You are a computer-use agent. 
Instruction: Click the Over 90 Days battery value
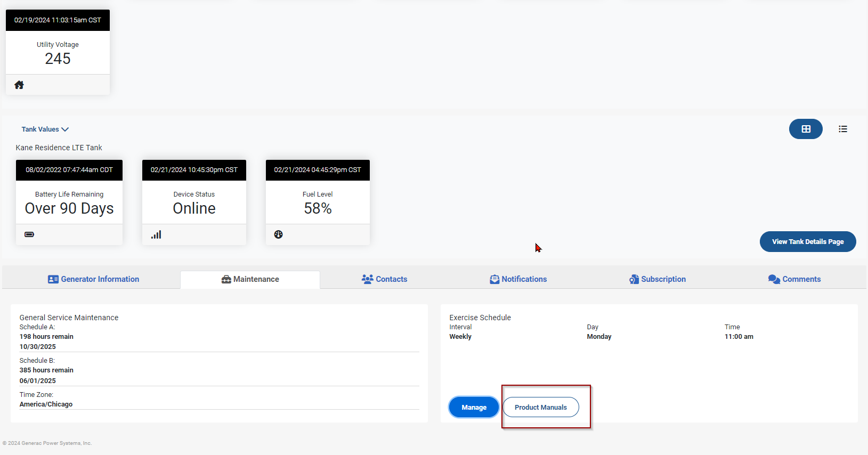click(x=69, y=208)
